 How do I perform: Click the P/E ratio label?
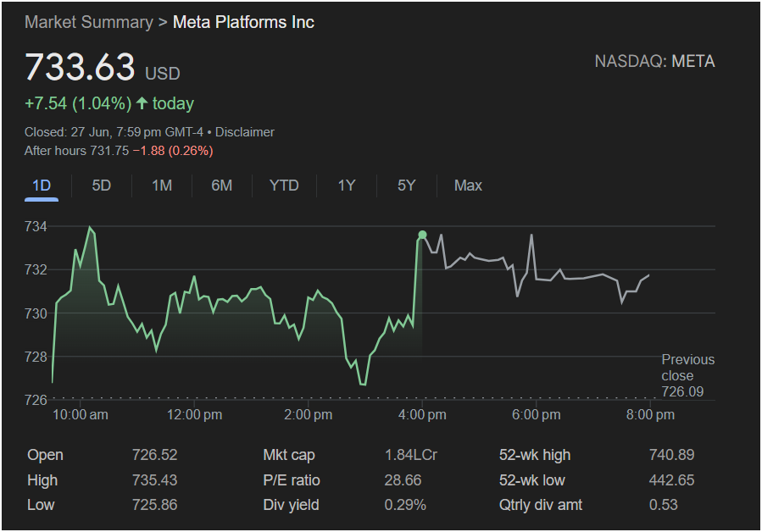(x=291, y=480)
